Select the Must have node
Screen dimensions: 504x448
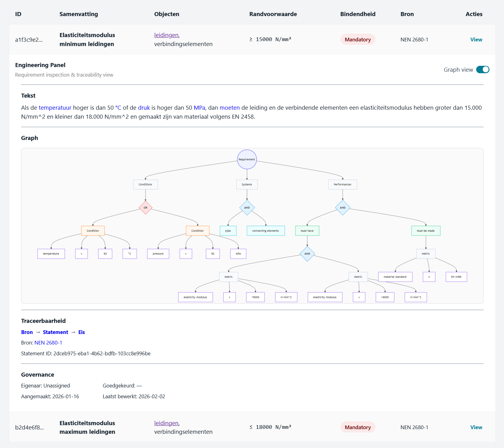(307, 231)
